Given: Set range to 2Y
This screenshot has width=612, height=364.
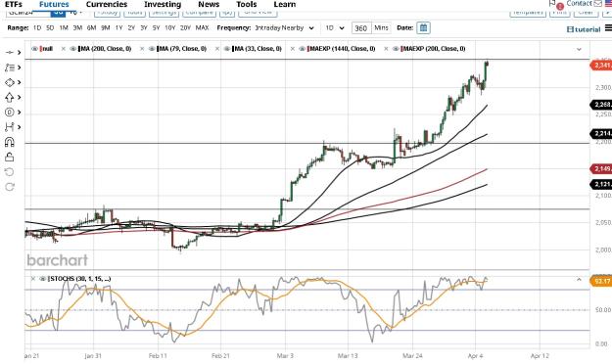Looking at the screenshot, I should 131,27.
